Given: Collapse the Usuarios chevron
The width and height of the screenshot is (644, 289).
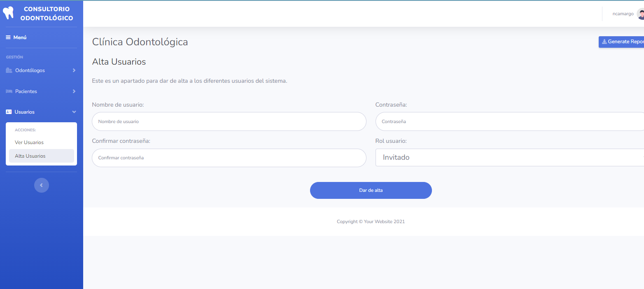Looking at the screenshot, I should 74,112.
